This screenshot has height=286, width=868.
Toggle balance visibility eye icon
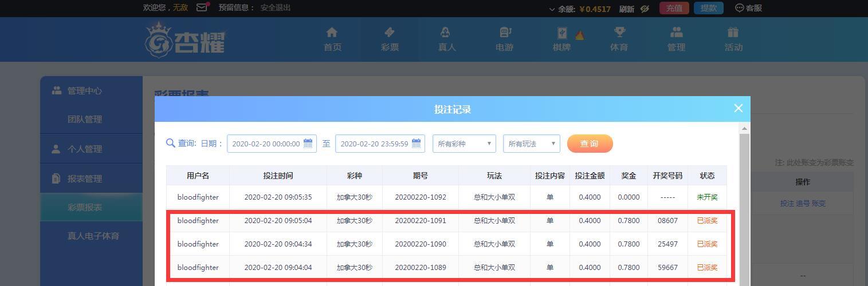point(645,9)
